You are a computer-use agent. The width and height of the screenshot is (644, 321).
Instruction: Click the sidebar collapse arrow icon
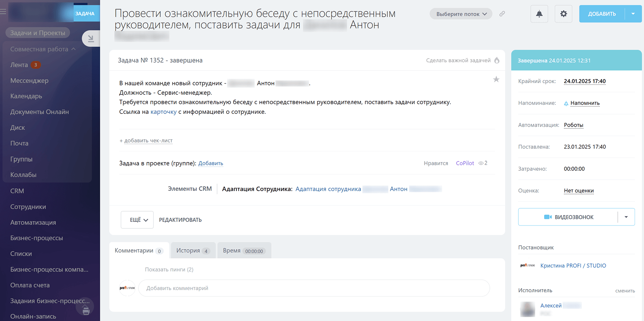[x=91, y=39]
